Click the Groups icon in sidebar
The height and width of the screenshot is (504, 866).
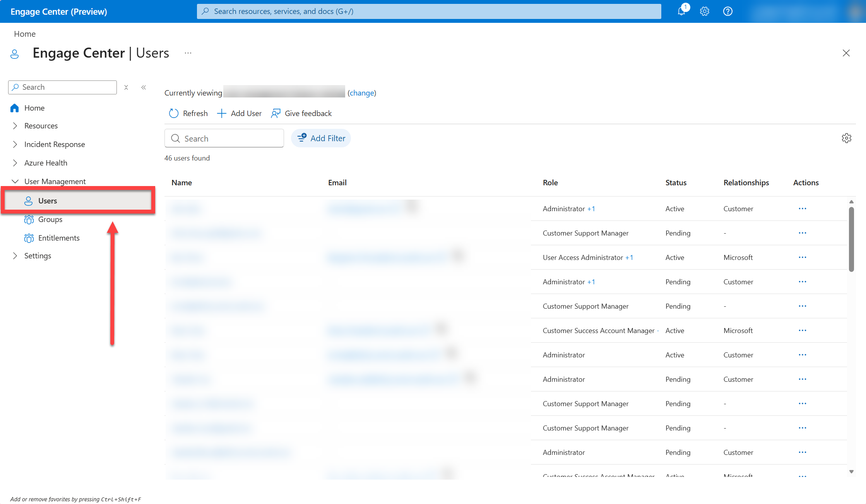tap(29, 219)
